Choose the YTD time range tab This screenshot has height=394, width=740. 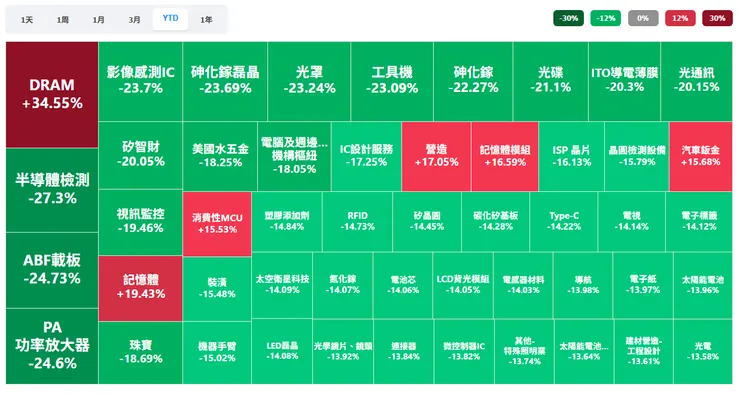pos(170,19)
